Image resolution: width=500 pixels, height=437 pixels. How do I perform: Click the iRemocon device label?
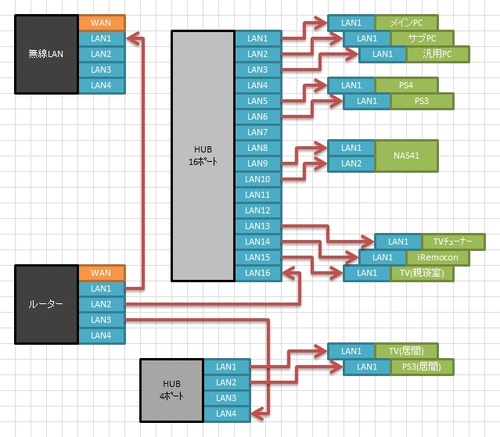click(x=438, y=257)
